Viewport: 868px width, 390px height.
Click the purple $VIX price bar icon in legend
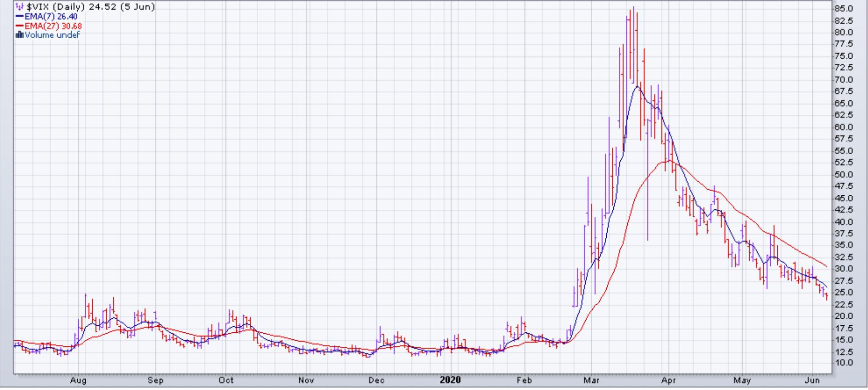click(x=20, y=7)
